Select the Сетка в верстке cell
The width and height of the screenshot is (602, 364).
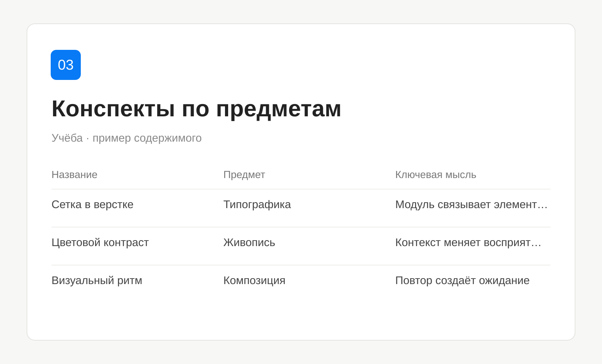coord(93,204)
